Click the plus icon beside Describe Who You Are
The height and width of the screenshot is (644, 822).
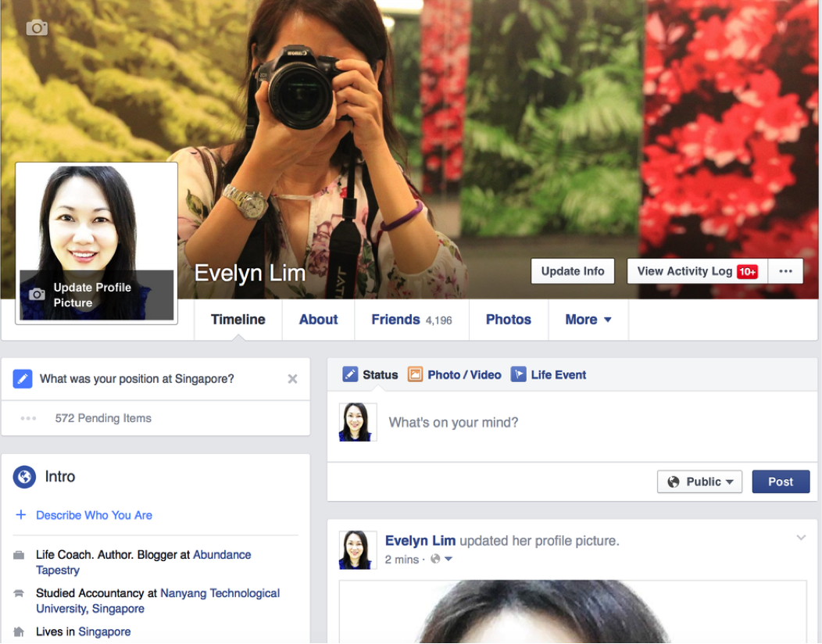[21, 514]
